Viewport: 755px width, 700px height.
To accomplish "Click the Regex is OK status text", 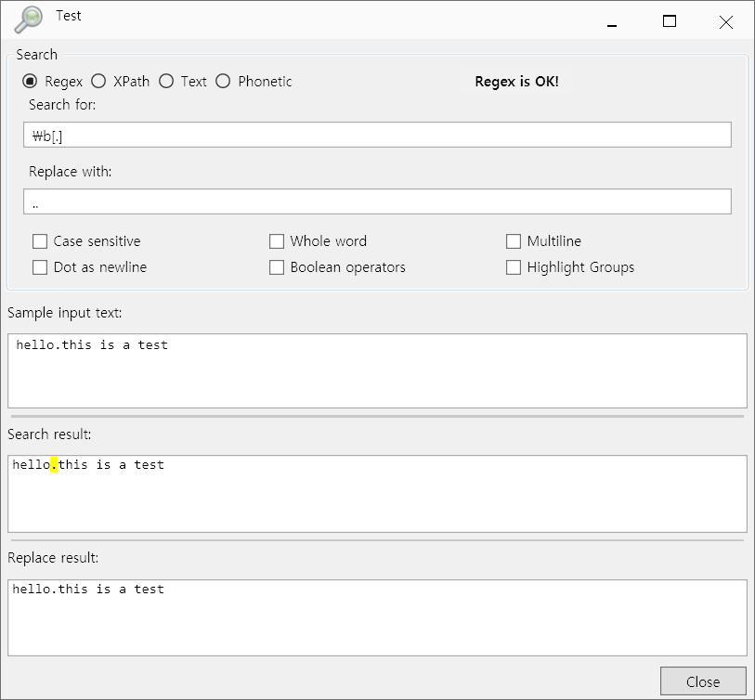I will point(516,82).
